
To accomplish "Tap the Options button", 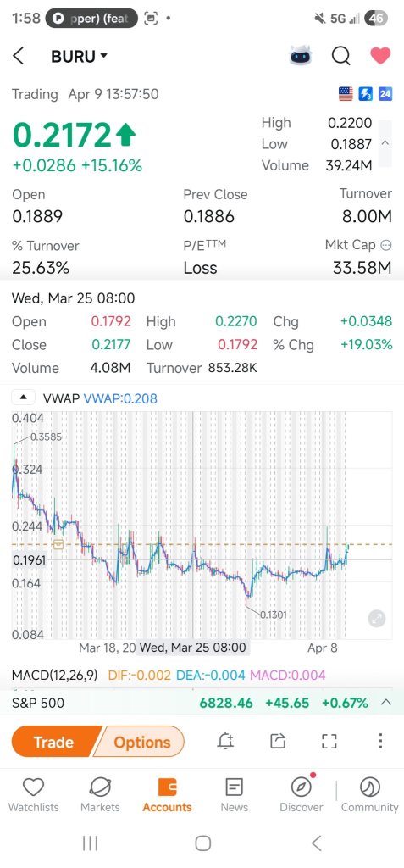I will coord(141,742).
